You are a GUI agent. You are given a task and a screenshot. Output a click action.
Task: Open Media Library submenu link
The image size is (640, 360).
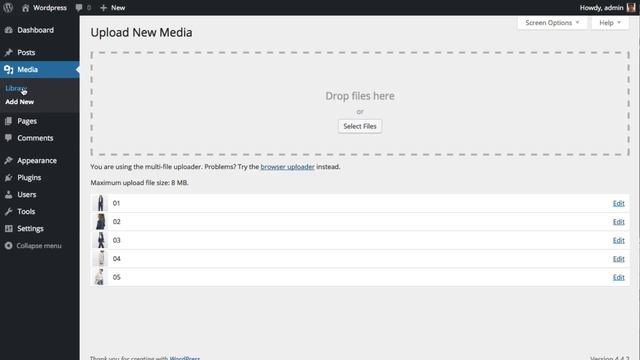click(16, 88)
